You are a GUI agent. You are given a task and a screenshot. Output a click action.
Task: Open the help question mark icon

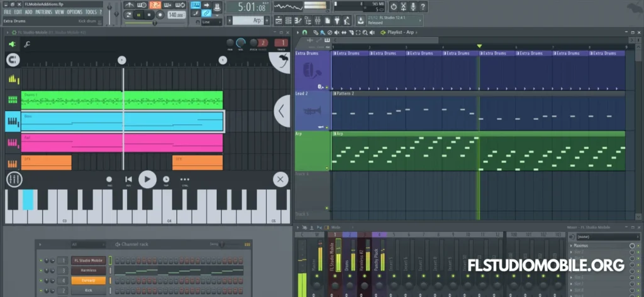tap(423, 6)
